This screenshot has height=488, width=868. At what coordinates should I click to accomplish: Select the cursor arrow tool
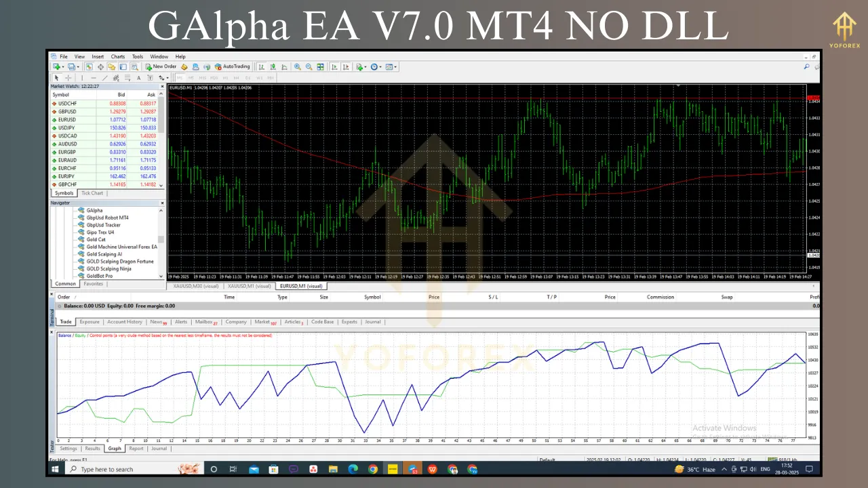57,78
